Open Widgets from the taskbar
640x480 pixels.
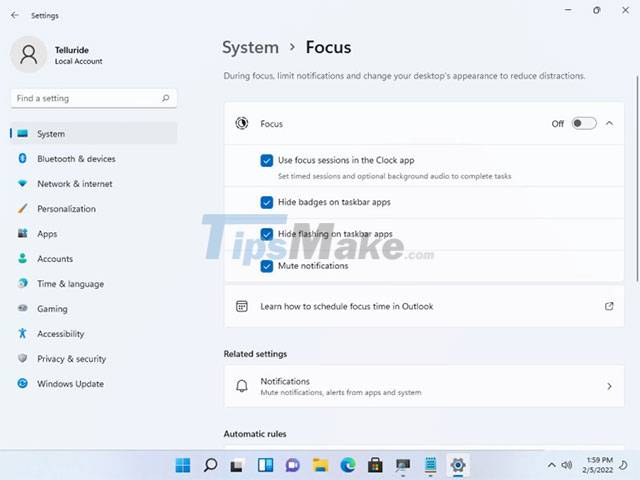pyautogui.click(x=265, y=465)
